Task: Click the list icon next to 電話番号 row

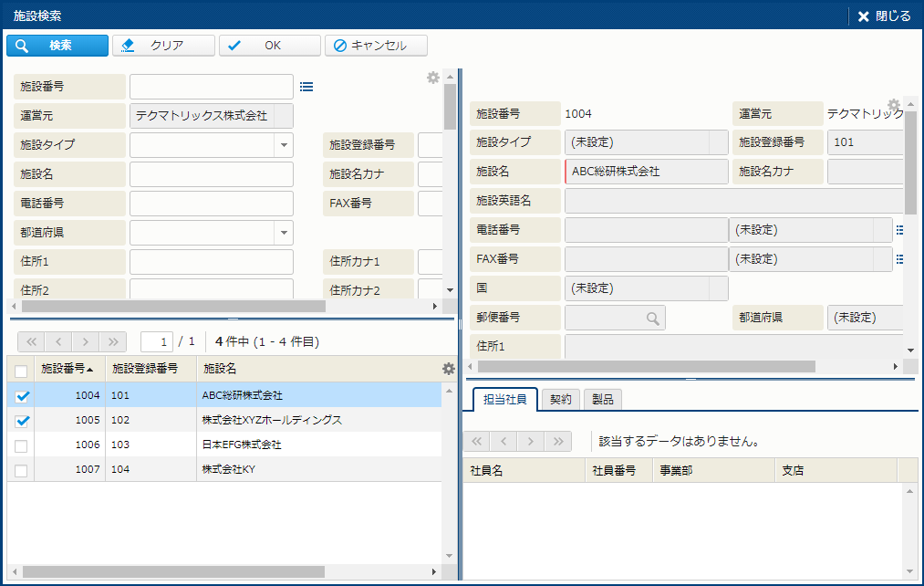Action: tap(899, 230)
